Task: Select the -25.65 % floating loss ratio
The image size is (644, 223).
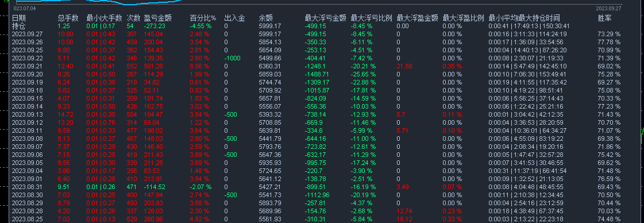Action: 363,74
